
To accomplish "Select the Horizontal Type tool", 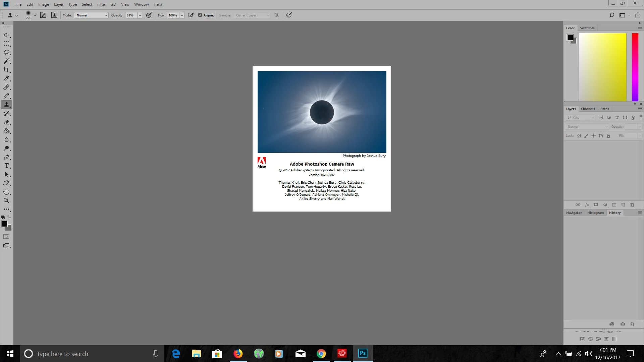I will coord(6,166).
